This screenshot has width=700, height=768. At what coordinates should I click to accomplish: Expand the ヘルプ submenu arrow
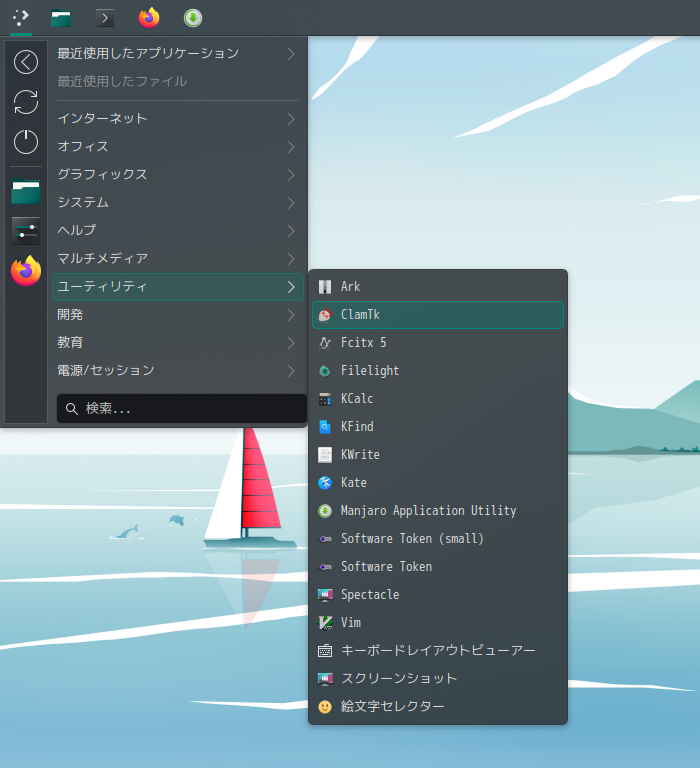point(291,230)
